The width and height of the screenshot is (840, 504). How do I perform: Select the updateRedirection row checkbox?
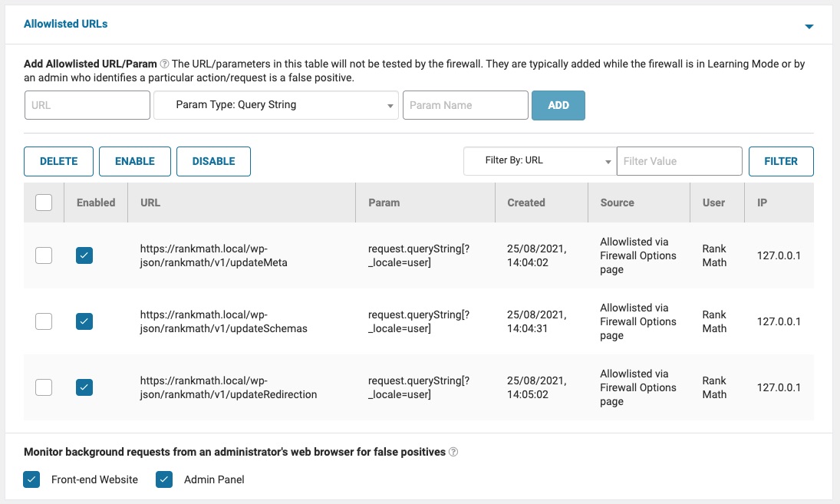click(44, 387)
